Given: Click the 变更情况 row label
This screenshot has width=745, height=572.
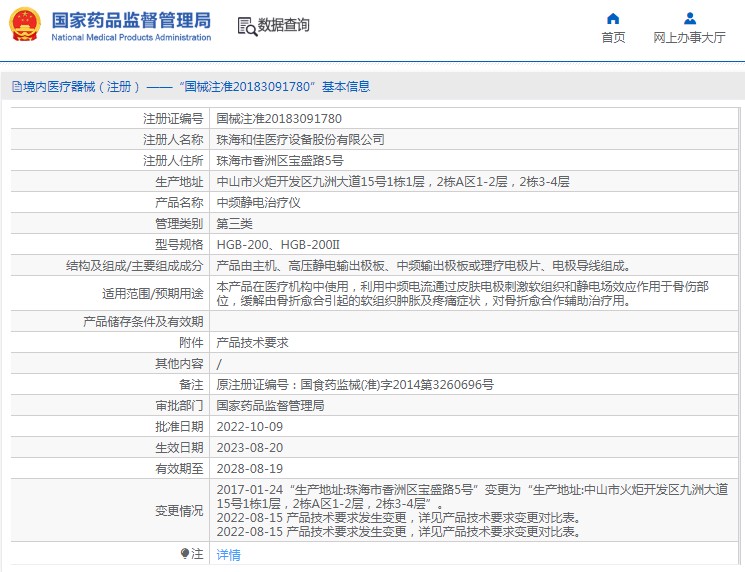Looking at the screenshot, I should [179, 511].
